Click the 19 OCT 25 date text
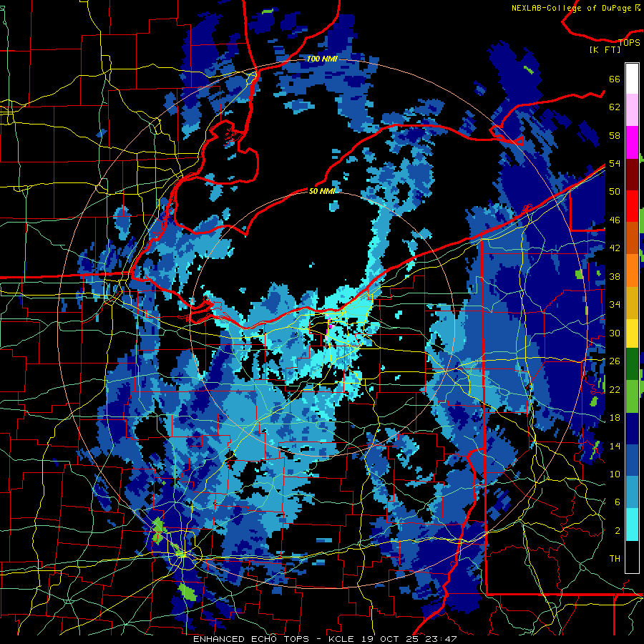 pyautogui.click(x=391, y=639)
